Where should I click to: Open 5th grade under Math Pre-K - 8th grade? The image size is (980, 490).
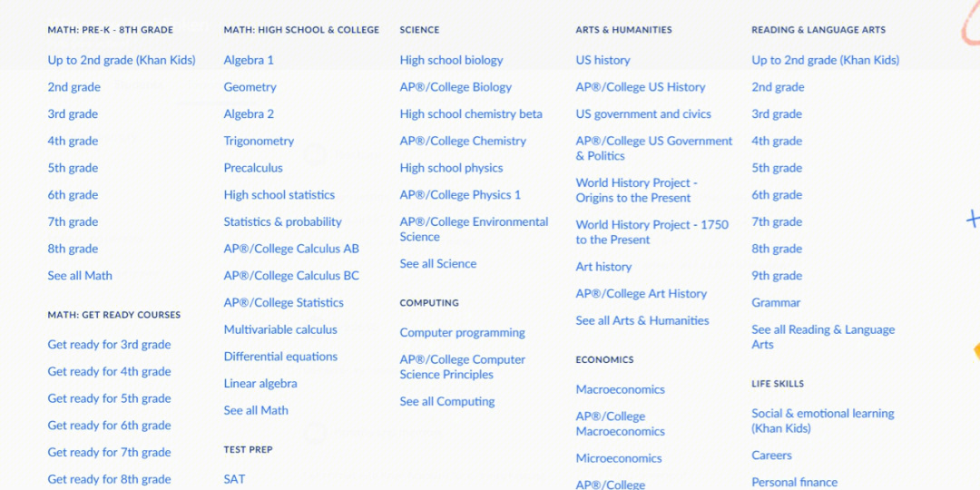73,168
